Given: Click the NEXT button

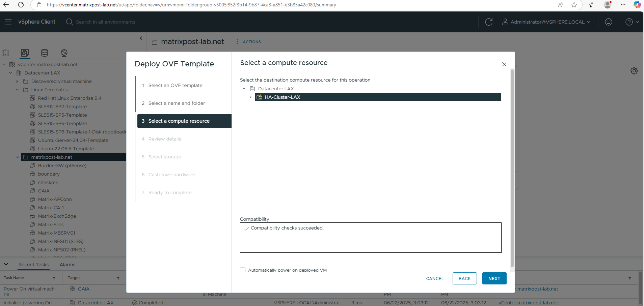Looking at the screenshot, I should (x=494, y=278).
